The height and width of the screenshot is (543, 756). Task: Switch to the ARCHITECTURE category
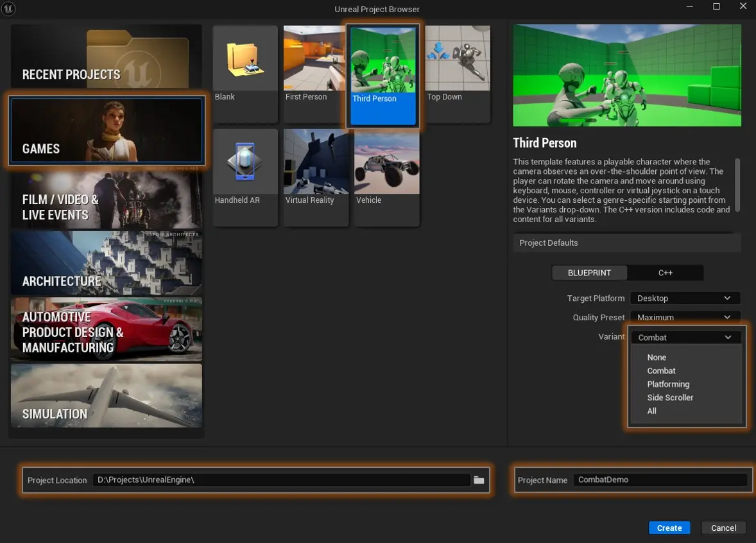(x=106, y=263)
